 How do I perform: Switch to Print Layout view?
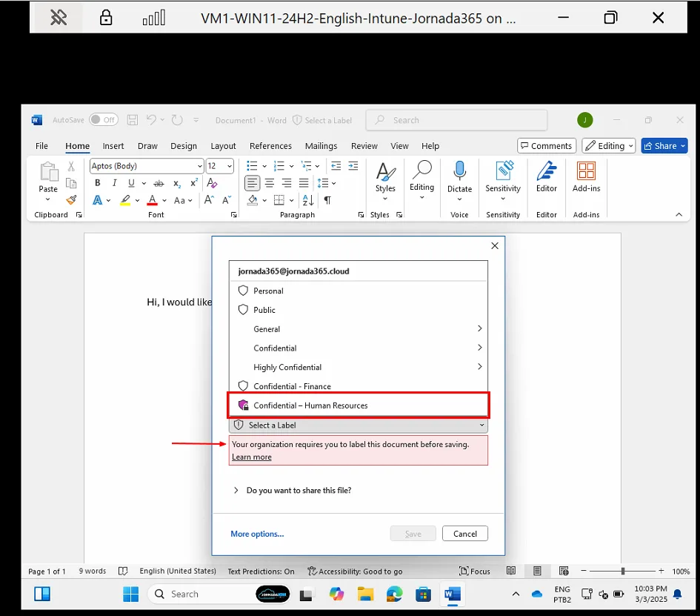537,571
